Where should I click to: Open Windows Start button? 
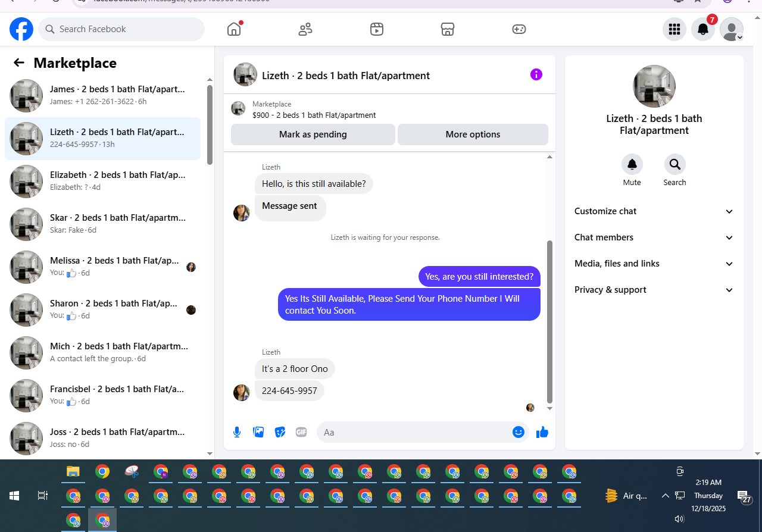[x=14, y=495]
